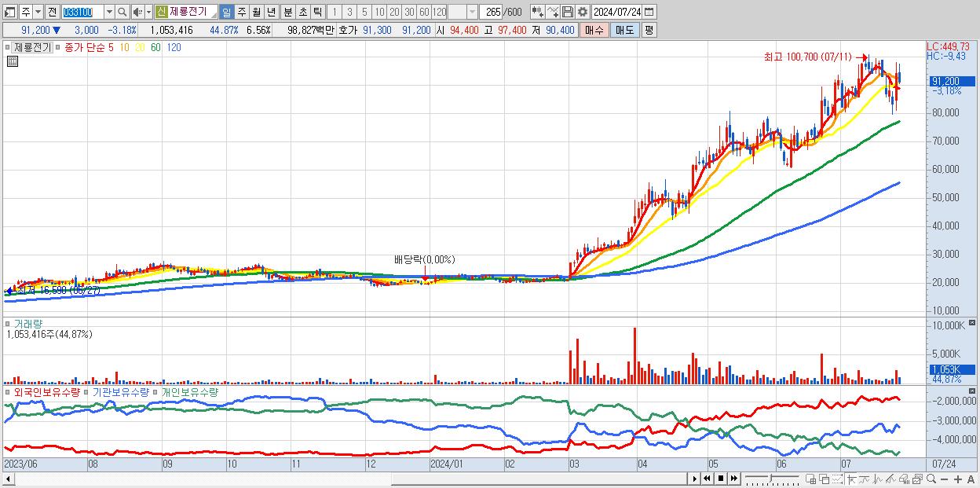The width and height of the screenshot is (980, 488).
Task: Click the 거래량 volume panel label
Action: click(28, 323)
